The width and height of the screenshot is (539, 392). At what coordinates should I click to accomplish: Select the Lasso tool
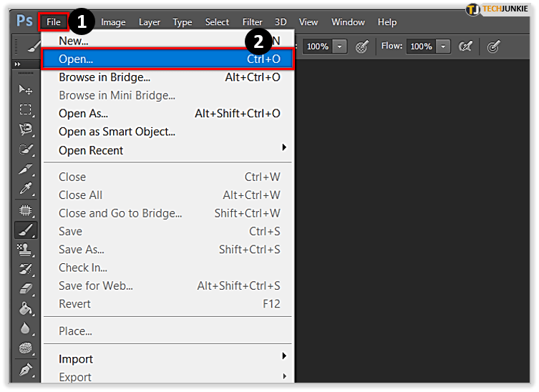point(26,129)
